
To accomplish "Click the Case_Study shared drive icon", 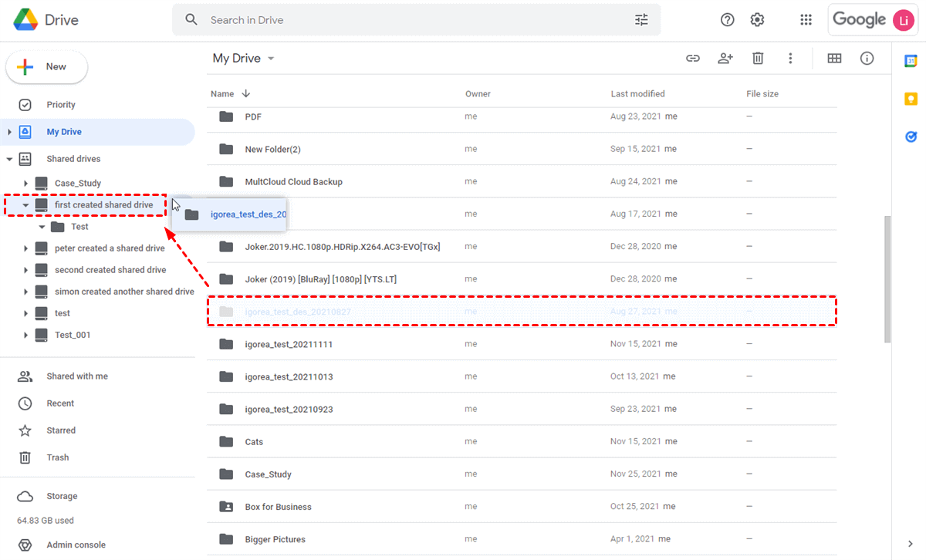I will click(41, 184).
